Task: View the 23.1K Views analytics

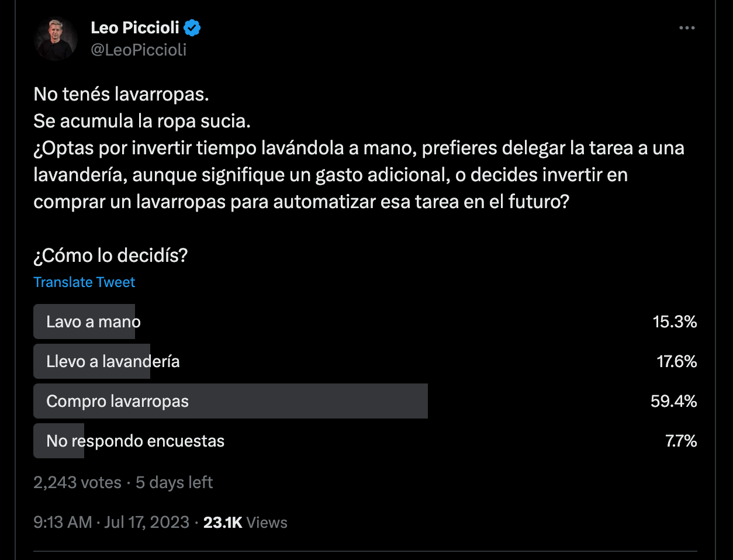Action: (245, 522)
